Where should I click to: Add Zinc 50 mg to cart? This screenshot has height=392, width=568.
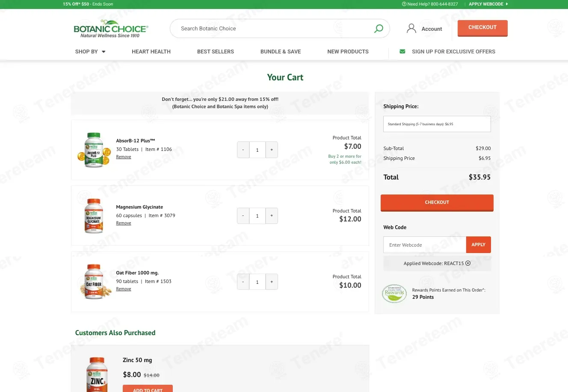point(148,389)
